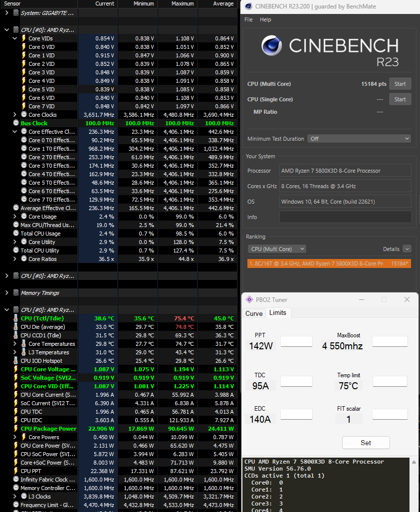This screenshot has width=420, height=512.
Task: Click the Core 0 VID lightning icon
Action: [24, 47]
